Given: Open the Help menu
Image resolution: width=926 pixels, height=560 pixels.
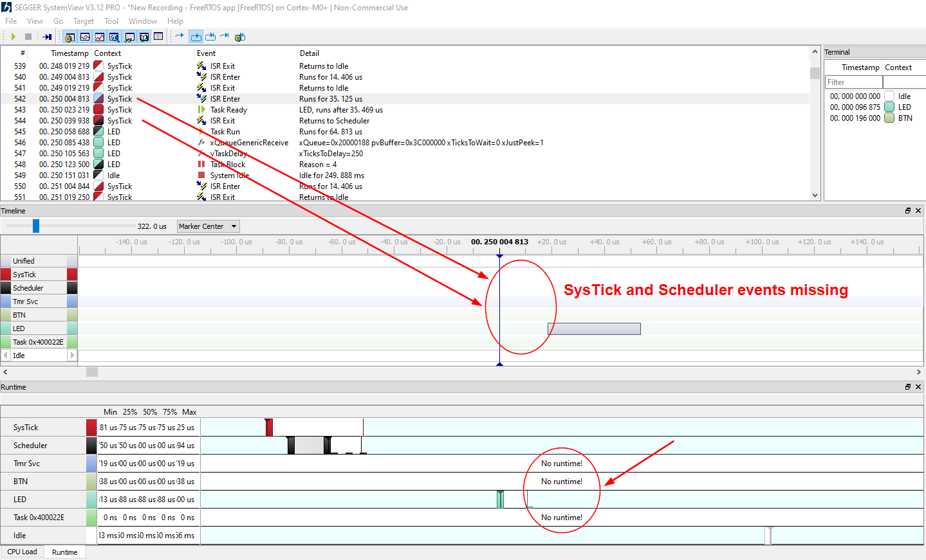Looking at the screenshot, I should tap(175, 21).
